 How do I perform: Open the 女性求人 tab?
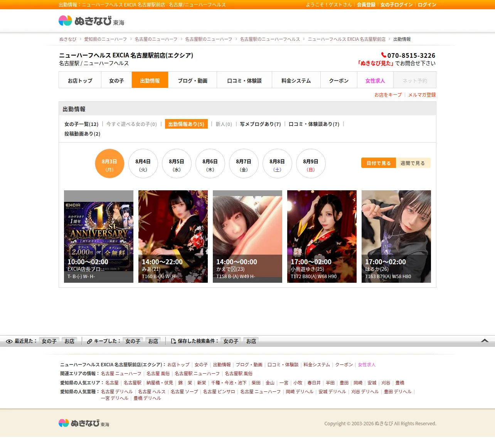tap(375, 80)
